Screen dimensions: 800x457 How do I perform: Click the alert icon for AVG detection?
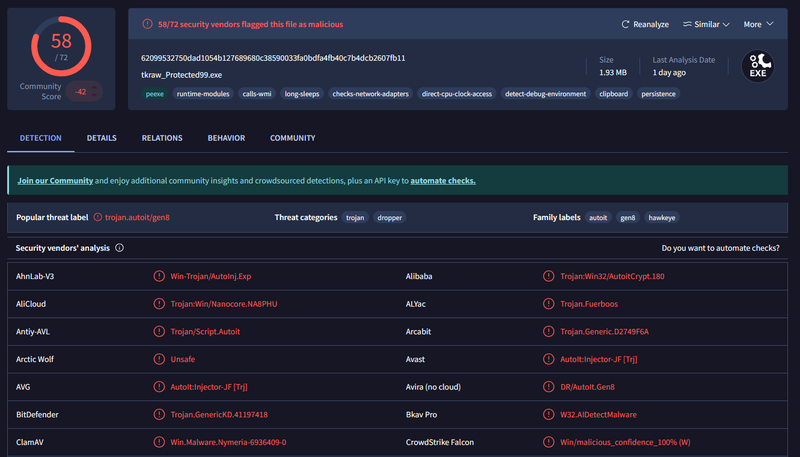click(159, 387)
